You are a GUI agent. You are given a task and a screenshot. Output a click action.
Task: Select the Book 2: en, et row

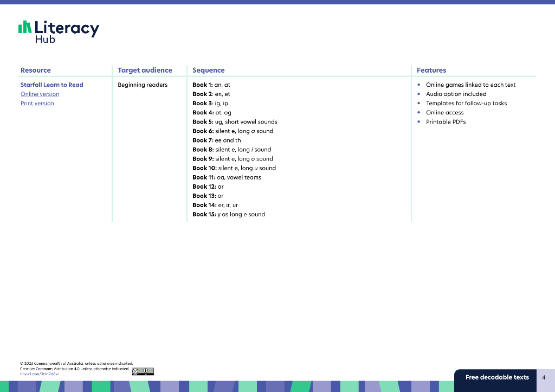point(211,94)
